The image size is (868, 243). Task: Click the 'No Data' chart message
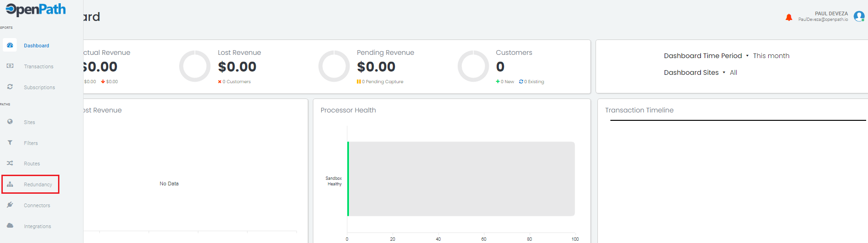click(x=169, y=184)
